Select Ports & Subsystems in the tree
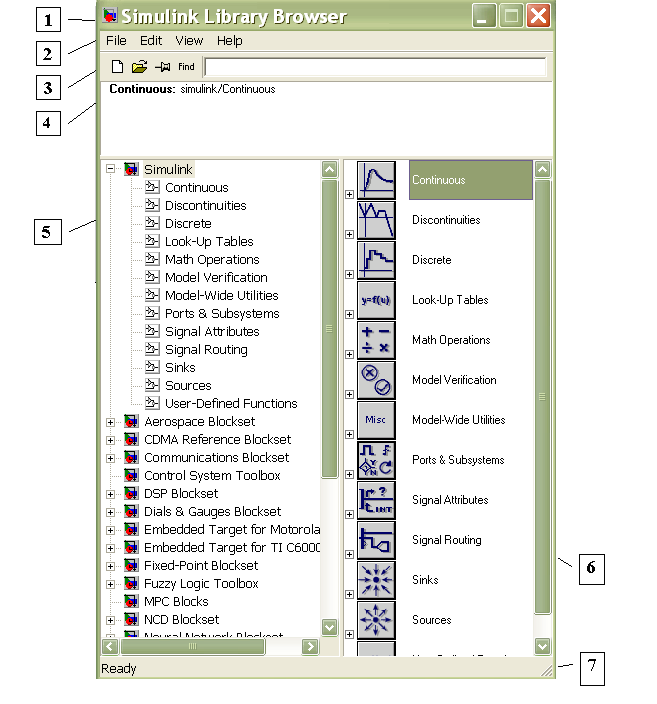The width and height of the screenshot is (657, 704). tap(222, 313)
